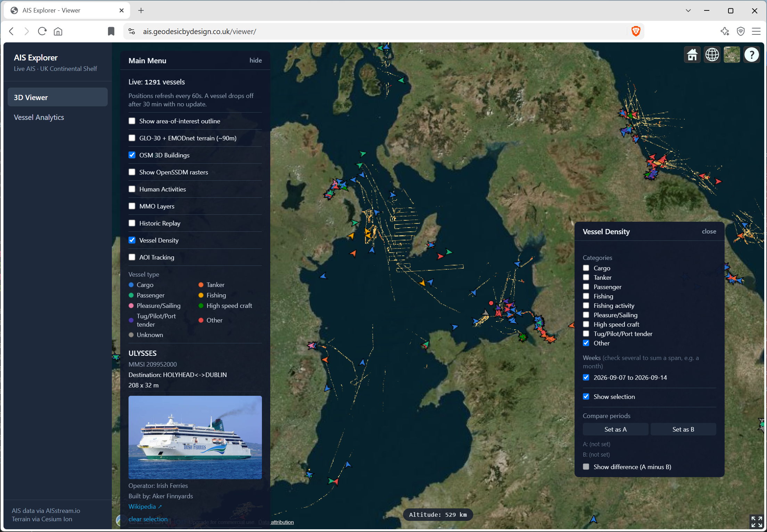Open the Leo AI sparkle icon
Image resolution: width=767 pixels, height=532 pixels.
coord(725,31)
